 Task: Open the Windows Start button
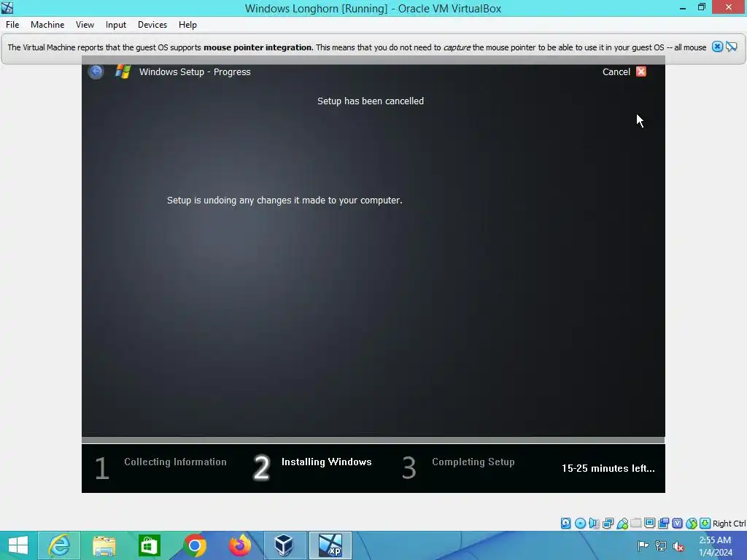tap(18, 545)
